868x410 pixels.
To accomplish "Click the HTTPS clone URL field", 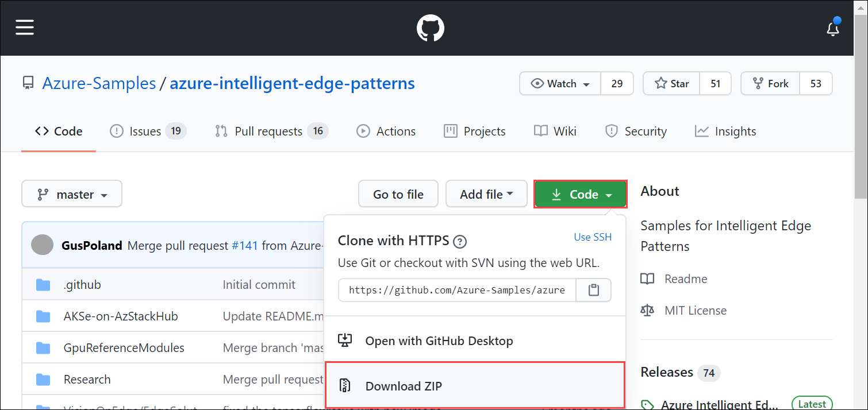I will point(458,290).
